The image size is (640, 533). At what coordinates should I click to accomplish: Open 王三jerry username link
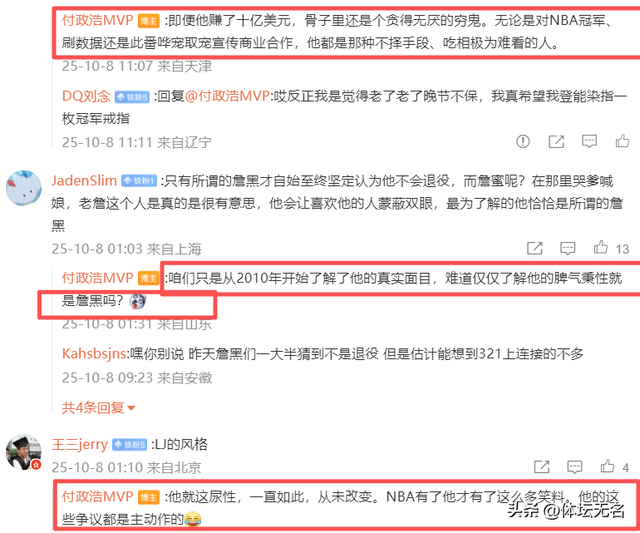coord(80,444)
